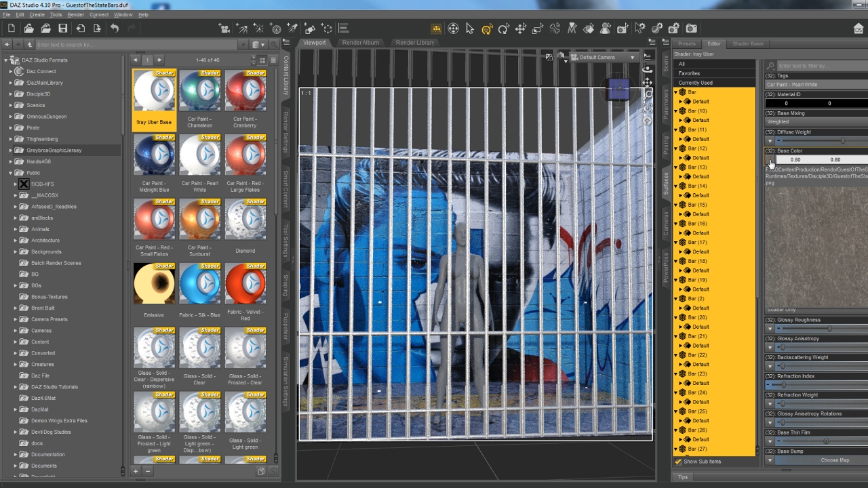
Task: Open the Base Mixing Weighted dropdown
Action: click(816, 122)
